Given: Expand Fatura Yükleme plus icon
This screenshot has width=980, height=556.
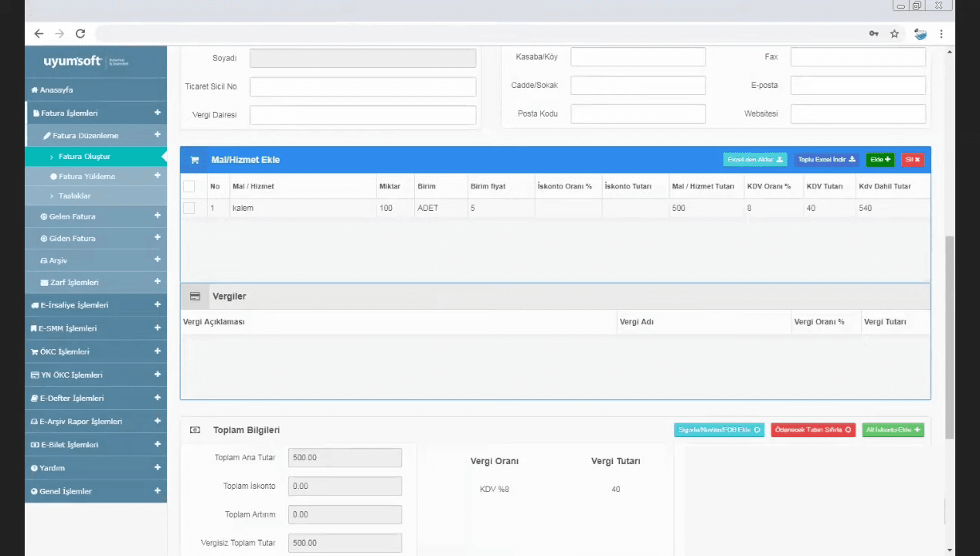Looking at the screenshot, I should pyautogui.click(x=158, y=176).
